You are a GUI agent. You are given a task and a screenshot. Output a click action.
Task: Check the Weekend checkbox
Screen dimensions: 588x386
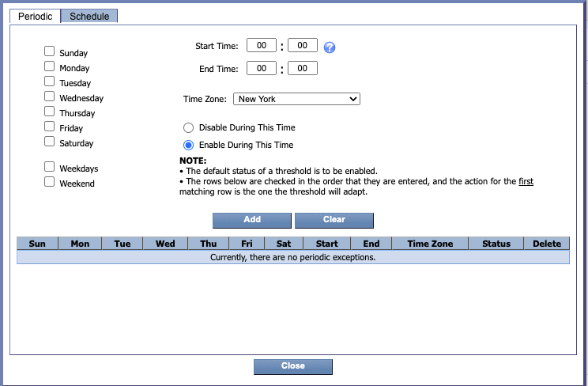point(49,181)
